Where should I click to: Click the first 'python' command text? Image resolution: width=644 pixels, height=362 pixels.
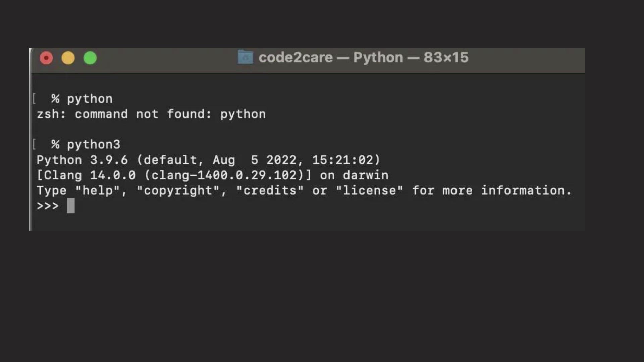click(x=90, y=99)
